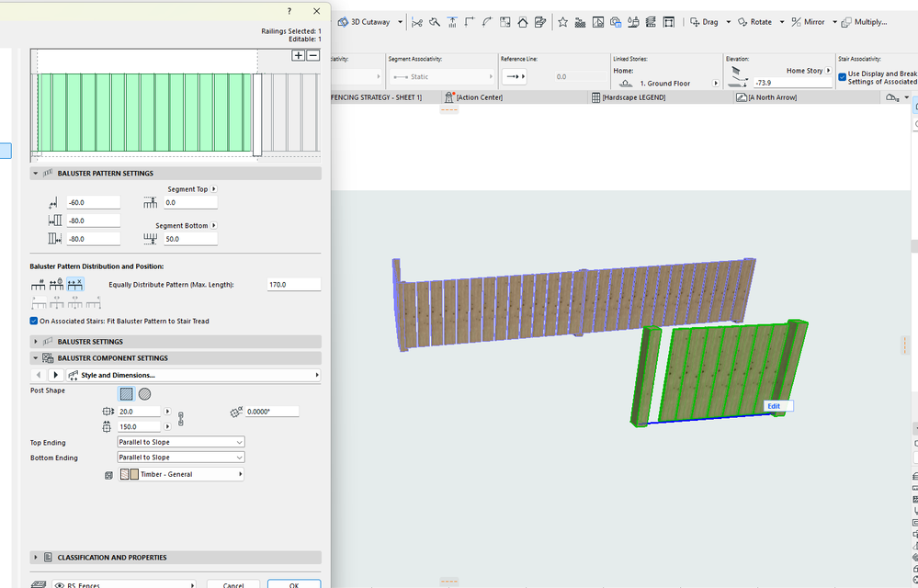Expand the Baluster Settings section
This screenshot has height=588, width=918.
click(x=37, y=342)
